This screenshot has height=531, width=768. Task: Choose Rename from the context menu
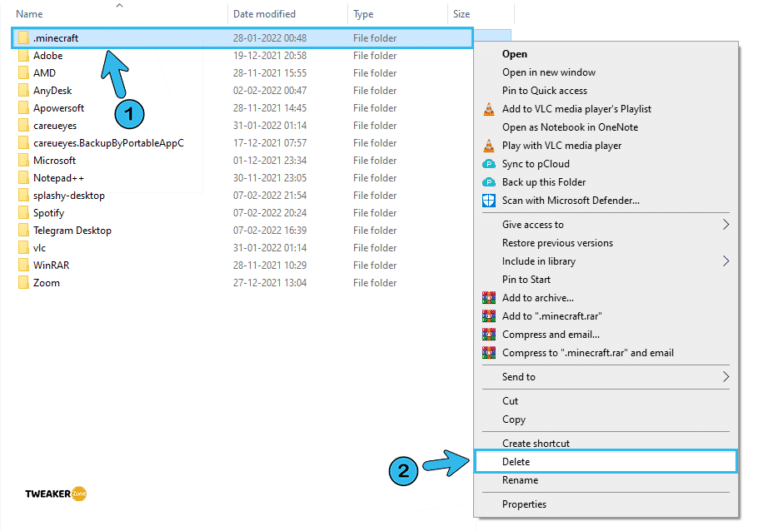click(520, 480)
